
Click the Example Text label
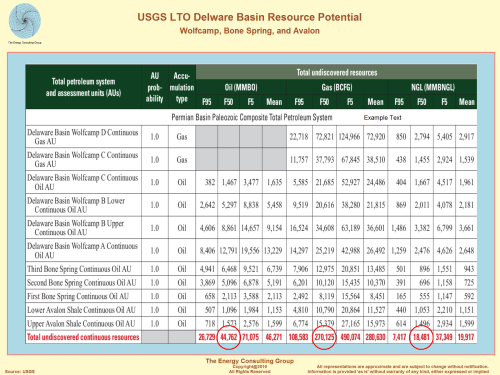coord(382,118)
